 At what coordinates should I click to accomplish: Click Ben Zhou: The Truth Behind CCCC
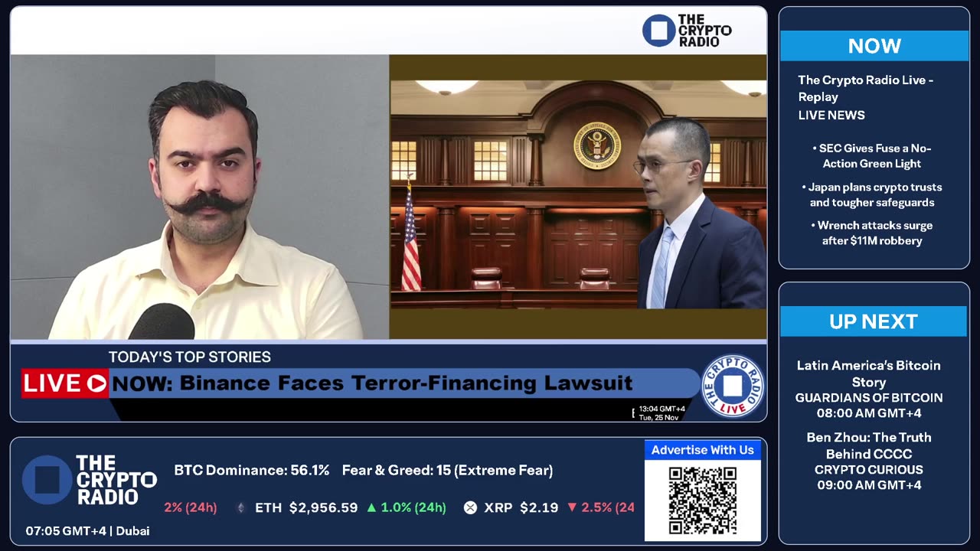click(x=869, y=445)
